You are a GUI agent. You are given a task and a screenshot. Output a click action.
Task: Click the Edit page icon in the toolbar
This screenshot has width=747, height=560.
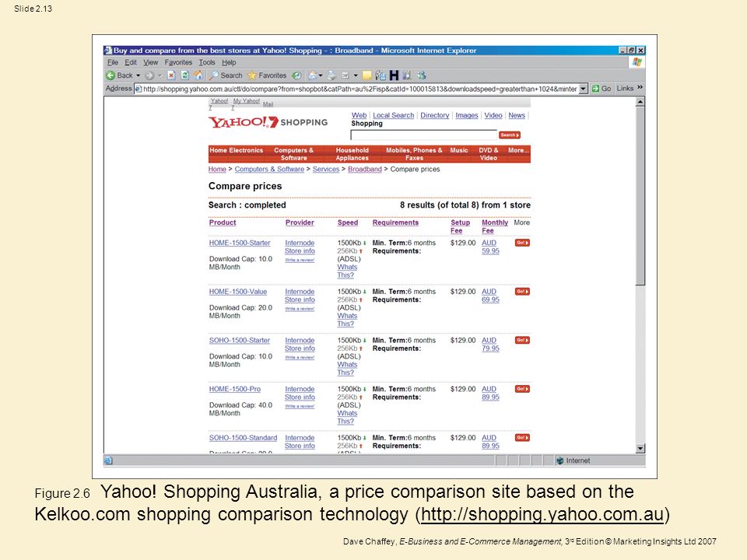pyautogui.click(x=345, y=75)
